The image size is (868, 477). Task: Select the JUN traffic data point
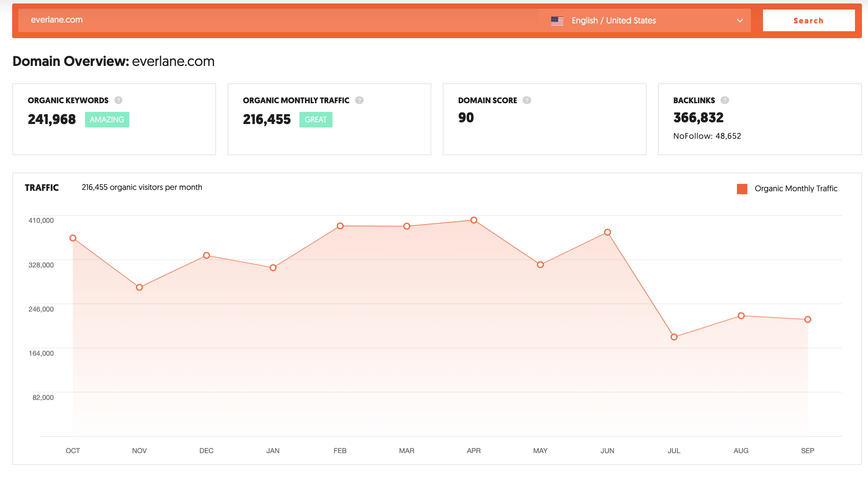(x=608, y=232)
